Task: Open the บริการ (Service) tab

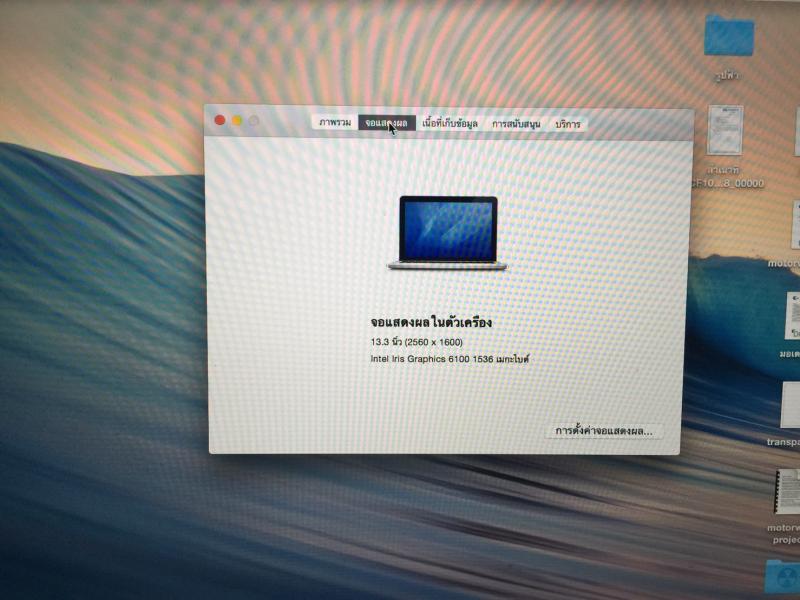Action: [567, 124]
